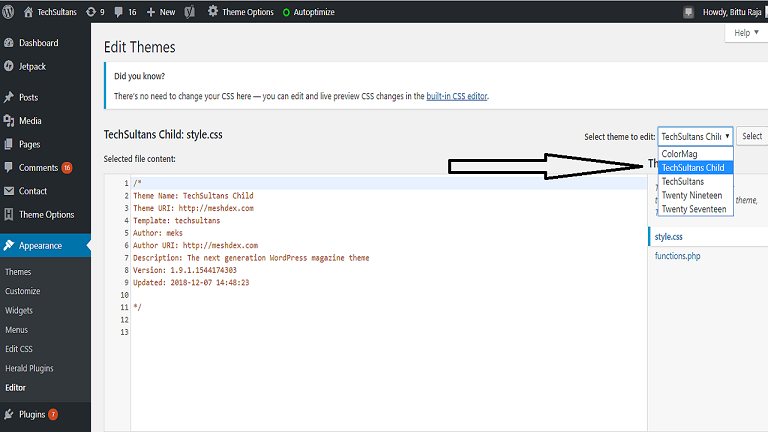Open the Media library icon
Image resolution: width=768 pixels, height=432 pixels.
point(9,120)
